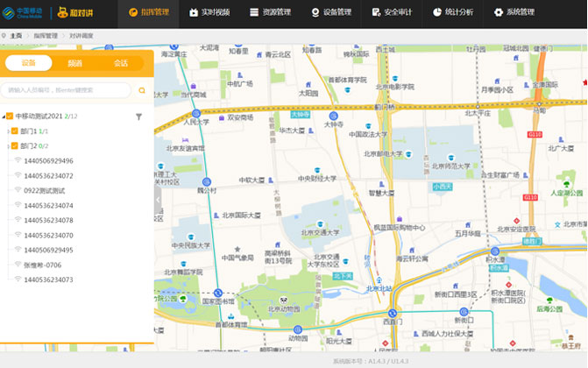Click the 指挥管理 breadcrumb
This screenshot has width=588, height=368.
click(46, 36)
